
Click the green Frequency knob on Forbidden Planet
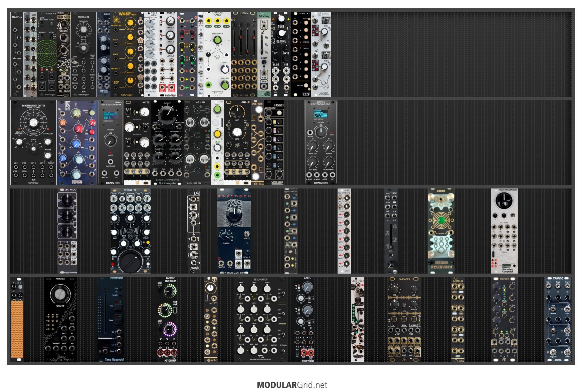[x=217, y=40]
